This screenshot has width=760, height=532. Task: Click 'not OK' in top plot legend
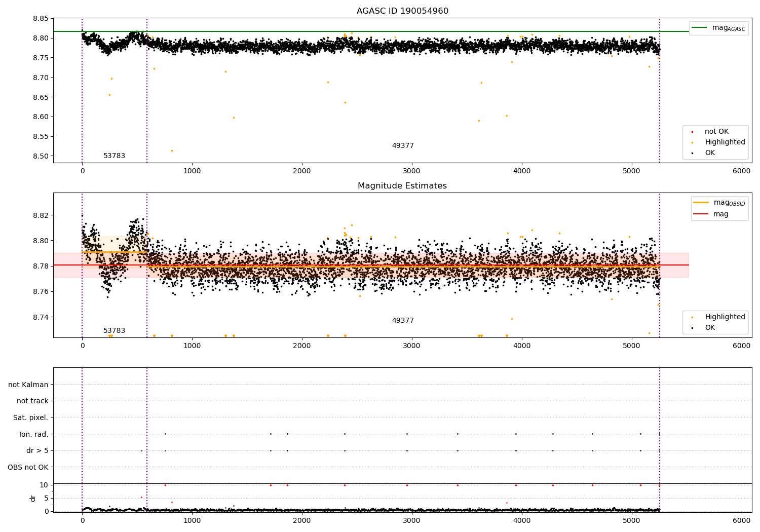pyautogui.click(x=716, y=132)
